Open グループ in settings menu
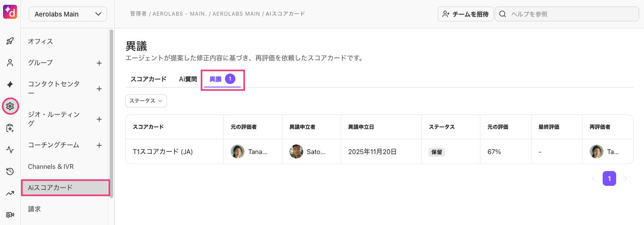Image resolution: width=644 pixels, height=225 pixels. tap(40, 63)
